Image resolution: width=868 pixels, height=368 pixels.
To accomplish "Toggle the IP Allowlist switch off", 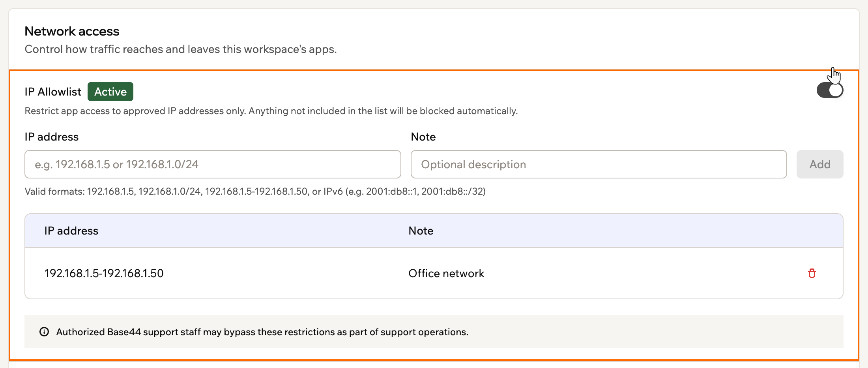I will click(830, 90).
